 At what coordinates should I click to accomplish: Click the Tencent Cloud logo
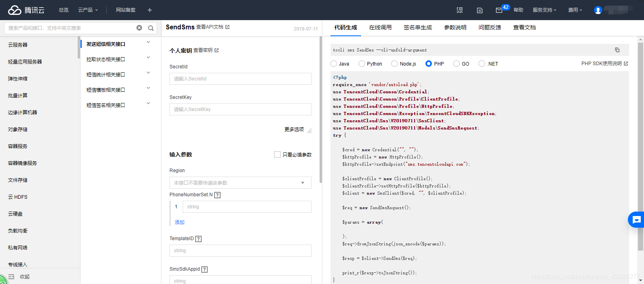coord(26,10)
